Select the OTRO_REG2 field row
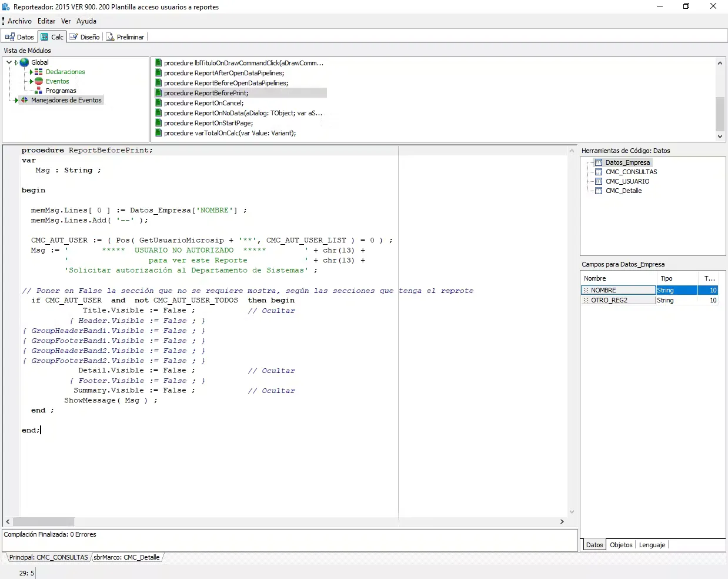Viewport: 728px width, 579px height. [649, 300]
